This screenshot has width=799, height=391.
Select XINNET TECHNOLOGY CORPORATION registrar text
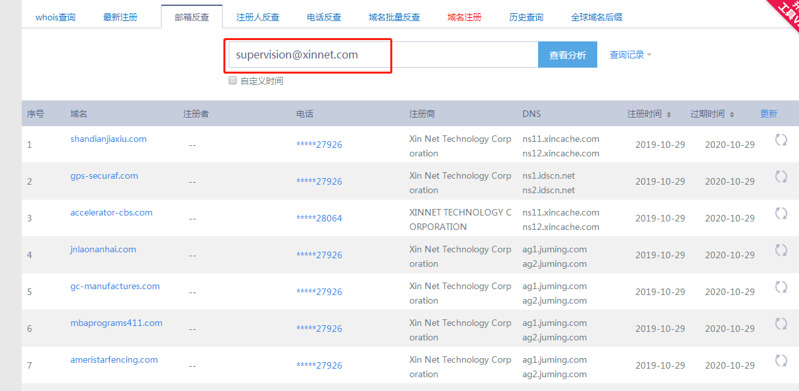tap(460, 220)
